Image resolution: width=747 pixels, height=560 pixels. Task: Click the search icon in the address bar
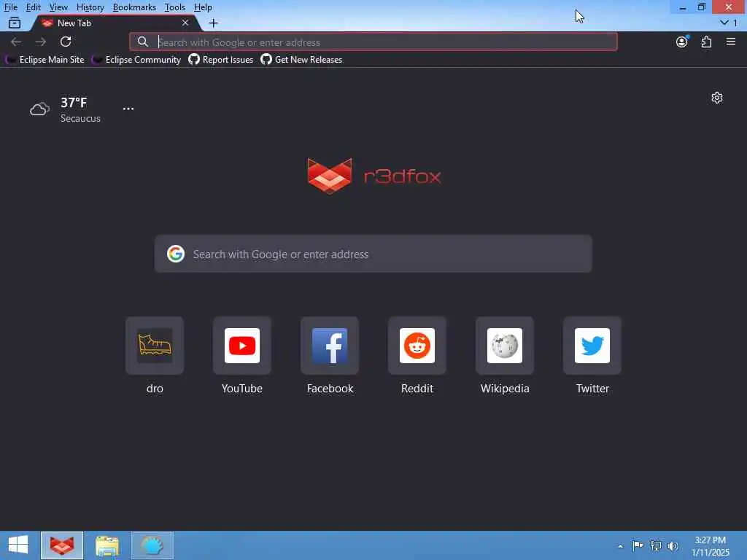coord(142,42)
